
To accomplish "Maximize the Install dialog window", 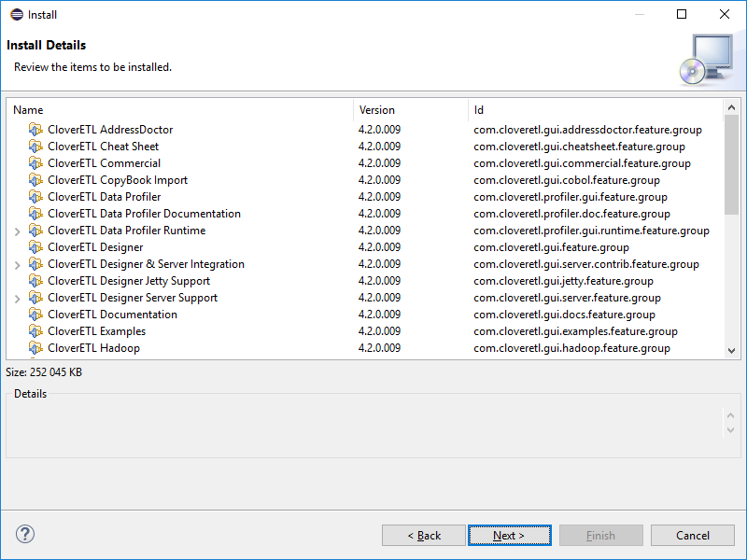I will 682,14.
